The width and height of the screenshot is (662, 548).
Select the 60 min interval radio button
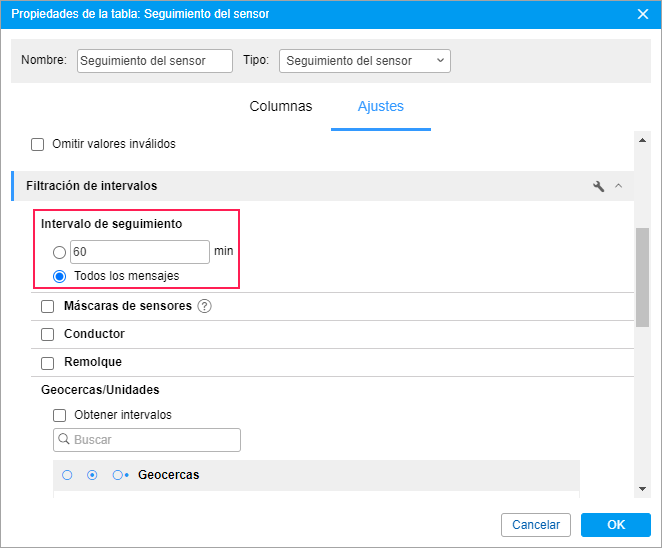tap(59, 252)
